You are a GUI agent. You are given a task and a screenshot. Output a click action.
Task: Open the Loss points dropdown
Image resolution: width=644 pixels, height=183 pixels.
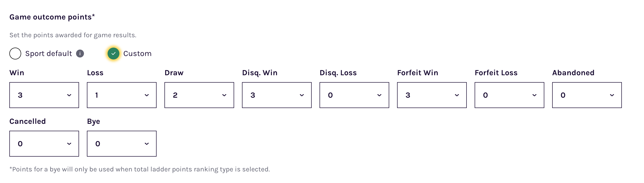tap(122, 95)
